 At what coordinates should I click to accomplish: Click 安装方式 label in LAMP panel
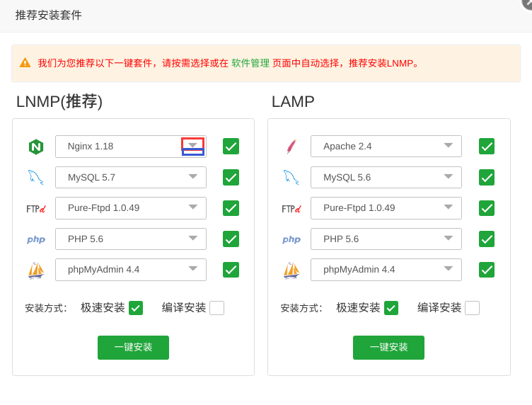click(301, 308)
